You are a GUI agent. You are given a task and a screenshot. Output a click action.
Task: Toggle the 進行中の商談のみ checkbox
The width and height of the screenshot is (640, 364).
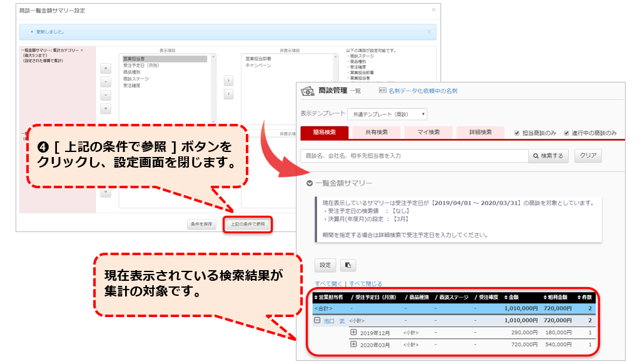point(567,133)
